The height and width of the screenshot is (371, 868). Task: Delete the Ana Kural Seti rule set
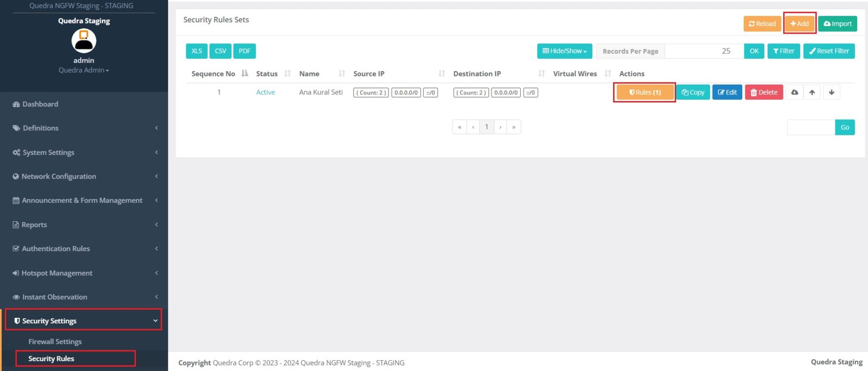point(763,92)
